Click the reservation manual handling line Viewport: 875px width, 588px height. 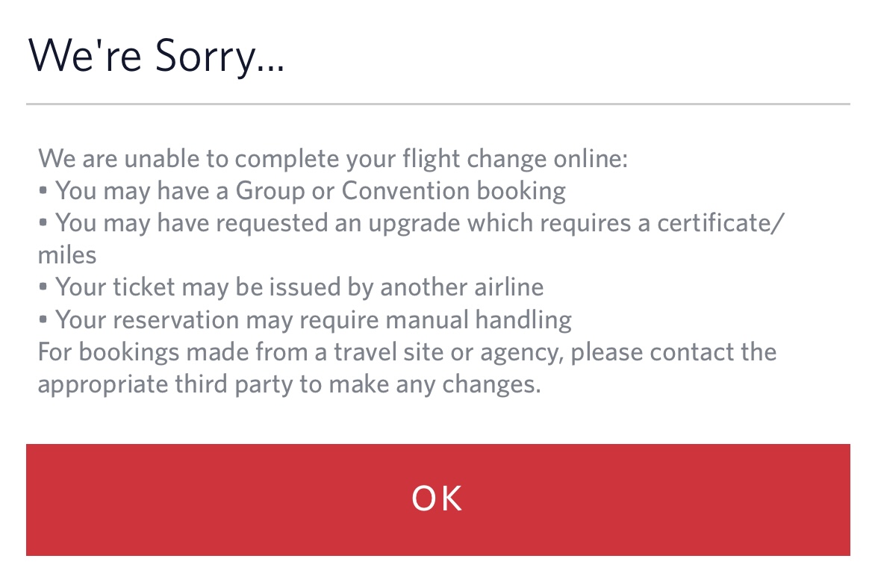pos(314,319)
